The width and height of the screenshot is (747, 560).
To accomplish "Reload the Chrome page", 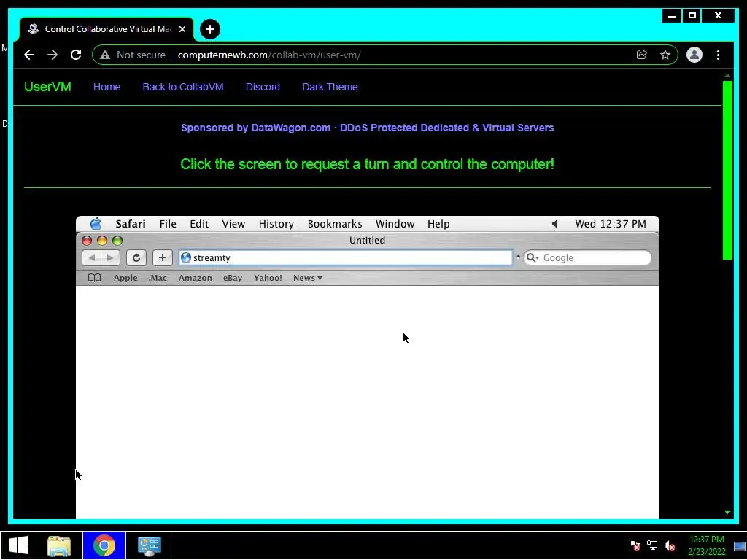I will pyautogui.click(x=76, y=55).
